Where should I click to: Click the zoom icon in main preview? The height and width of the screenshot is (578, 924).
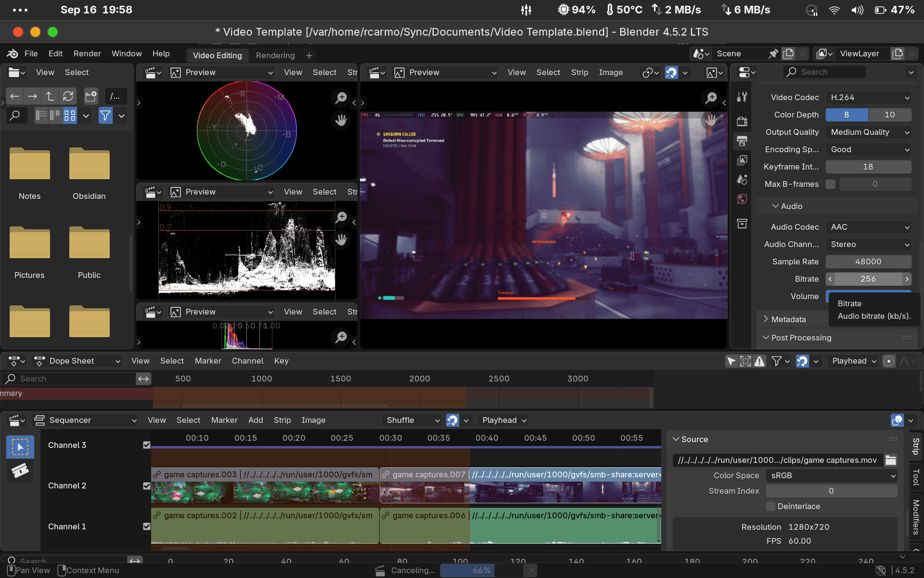(x=711, y=98)
